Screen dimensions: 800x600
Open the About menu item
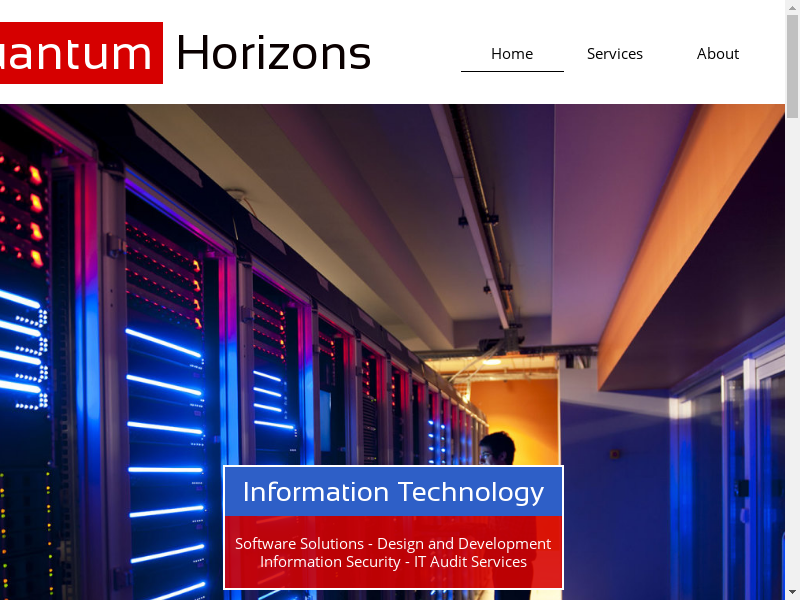point(717,54)
